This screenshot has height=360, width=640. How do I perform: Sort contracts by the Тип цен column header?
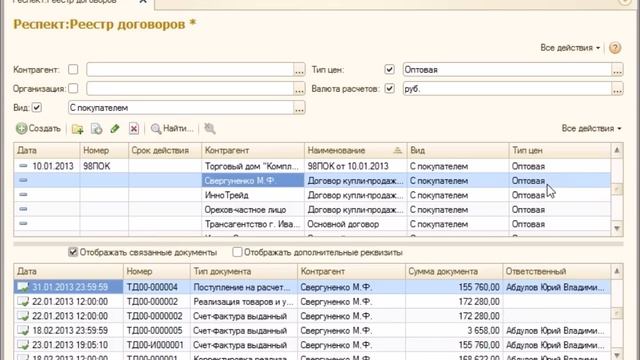(560, 150)
